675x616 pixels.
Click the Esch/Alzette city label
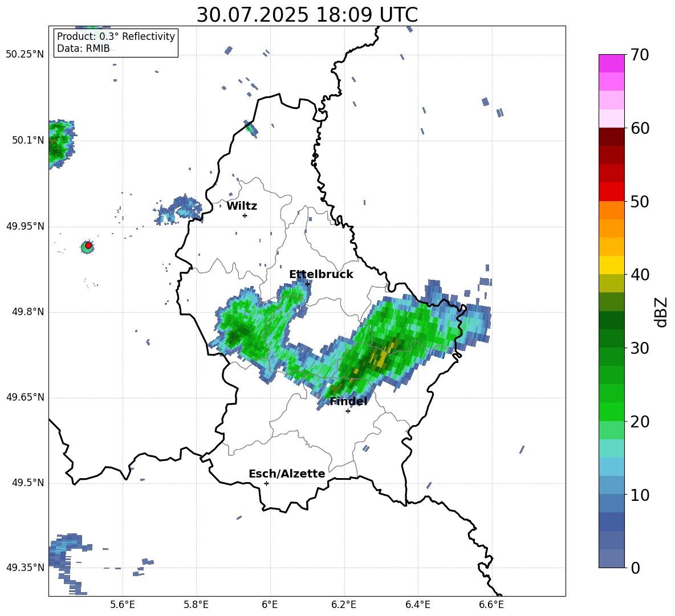(x=287, y=474)
